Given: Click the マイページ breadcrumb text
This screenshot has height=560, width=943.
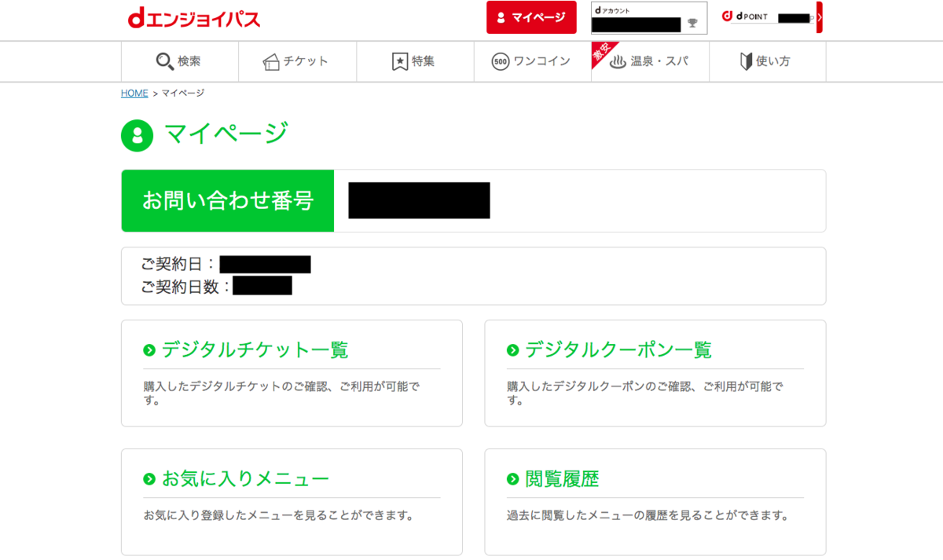Looking at the screenshot, I should click(x=183, y=93).
